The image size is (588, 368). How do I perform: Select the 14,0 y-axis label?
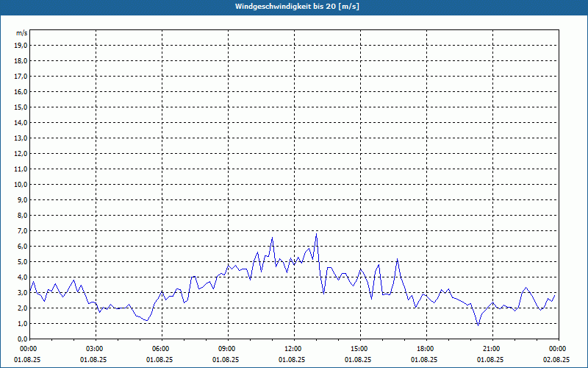[x=21, y=122]
